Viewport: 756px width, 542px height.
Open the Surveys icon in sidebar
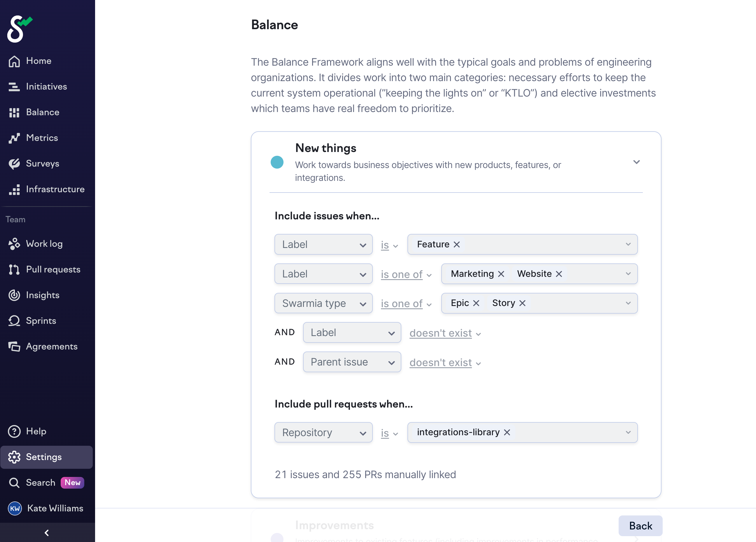pyautogui.click(x=14, y=164)
